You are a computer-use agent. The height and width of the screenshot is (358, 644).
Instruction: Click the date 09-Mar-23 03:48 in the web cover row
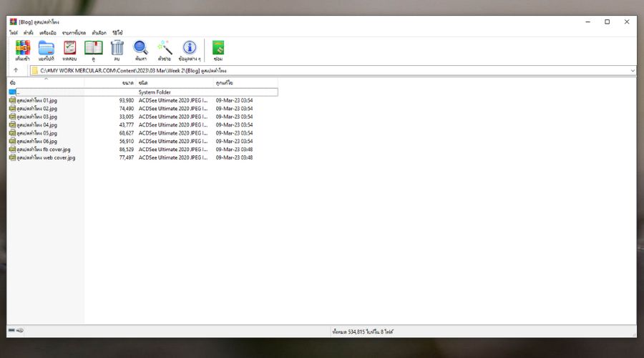coord(234,158)
